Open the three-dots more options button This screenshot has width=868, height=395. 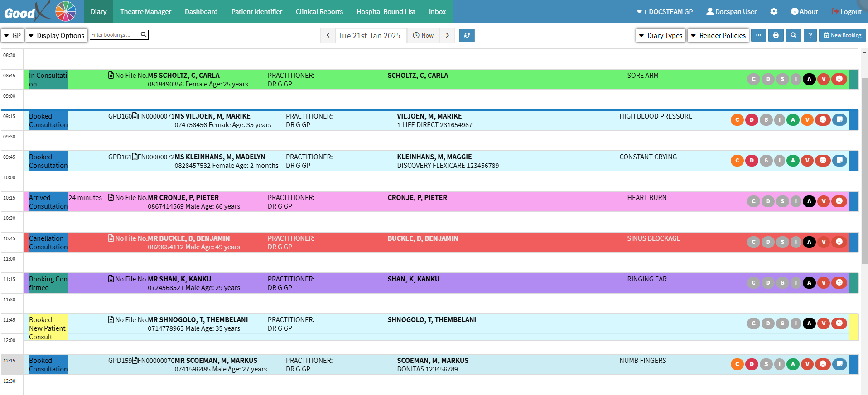[x=758, y=35]
